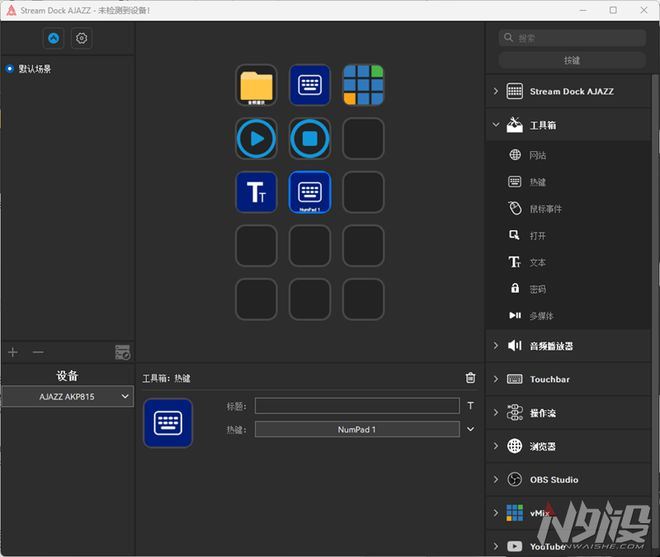Open the NumPad 1 hotkey dropdown
Screen dimensions: 660x557
[x=471, y=429]
